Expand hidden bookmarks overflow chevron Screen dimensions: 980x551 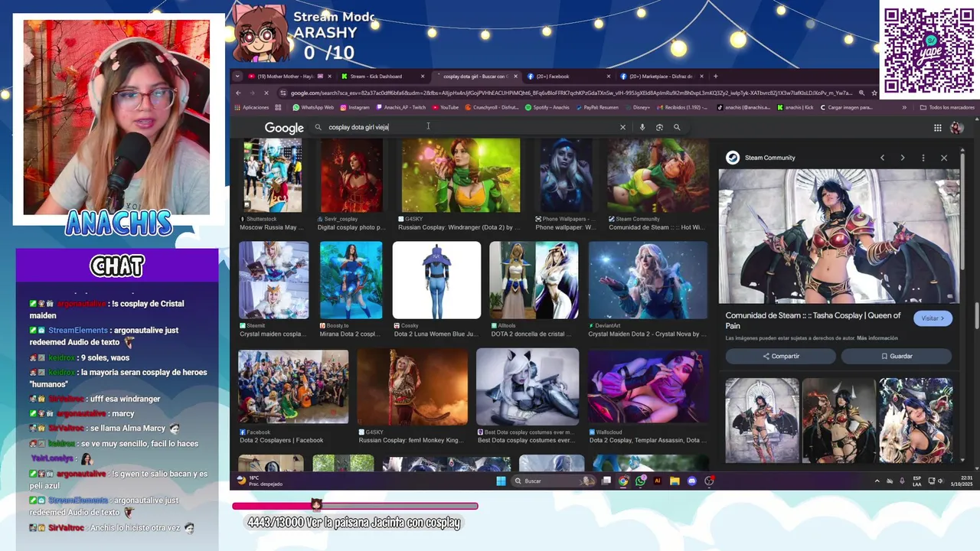click(904, 107)
